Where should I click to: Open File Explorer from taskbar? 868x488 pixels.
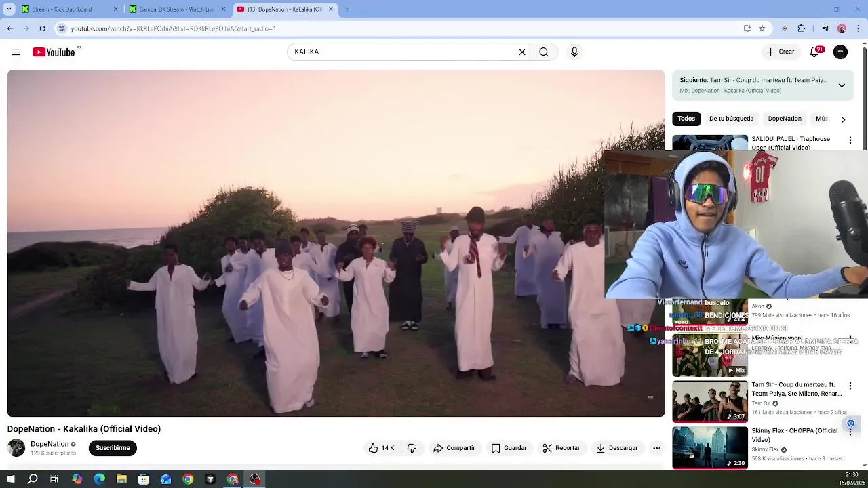point(121,479)
